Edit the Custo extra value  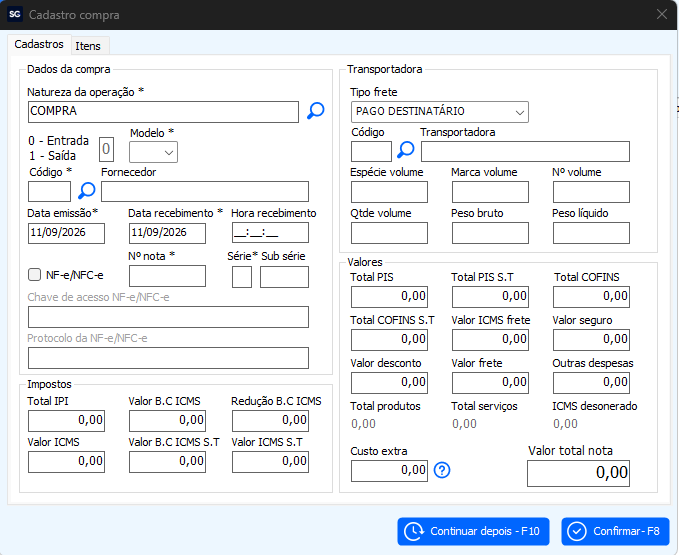[x=389, y=471]
